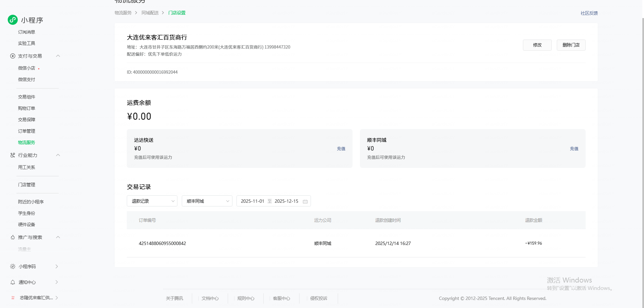Click the store name 大连优来客汇百货商行
Viewport: 644px width, 308px height.
pyautogui.click(x=157, y=38)
